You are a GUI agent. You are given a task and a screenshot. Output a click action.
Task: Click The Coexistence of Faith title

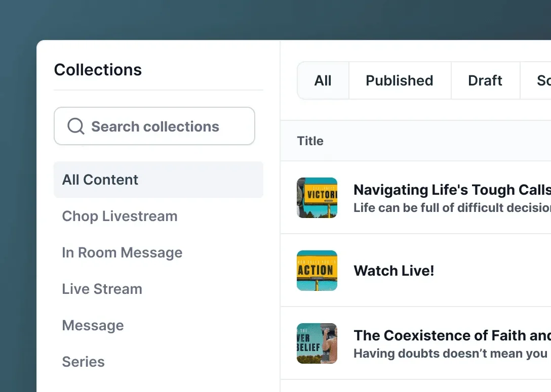452,335
